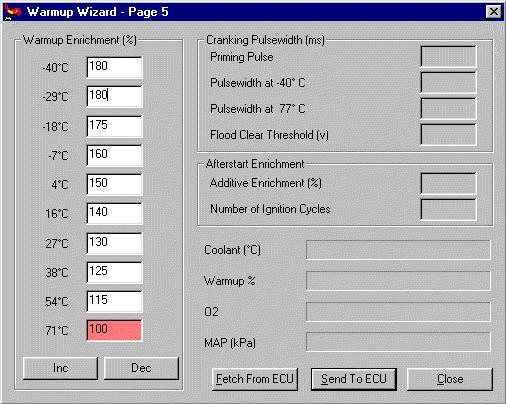Click the Close button at bottom
The height and width of the screenshot is (404, 506).
[450, 379]
